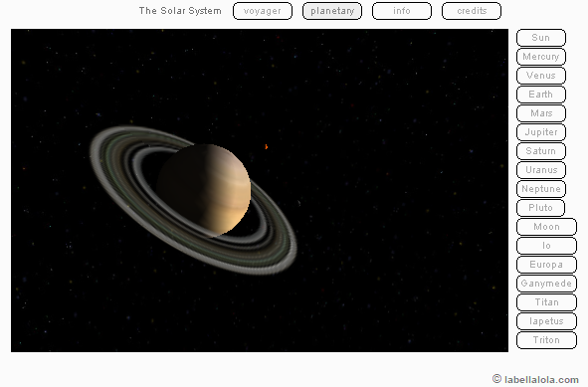The height and width of the screenshot is (387, 588).
Task: View Pluto
Action: pyautogui.click(x=541, y=207)
